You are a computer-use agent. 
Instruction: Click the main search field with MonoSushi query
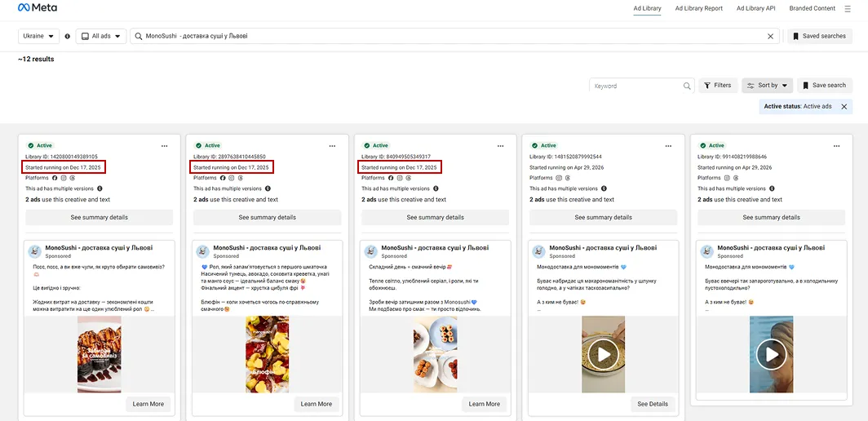(454, 36)
